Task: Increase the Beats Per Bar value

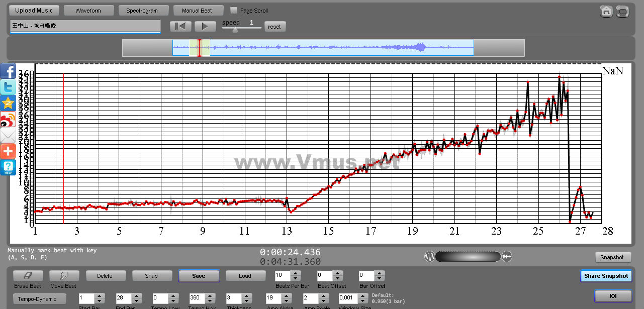Action: tap(296, 273)
